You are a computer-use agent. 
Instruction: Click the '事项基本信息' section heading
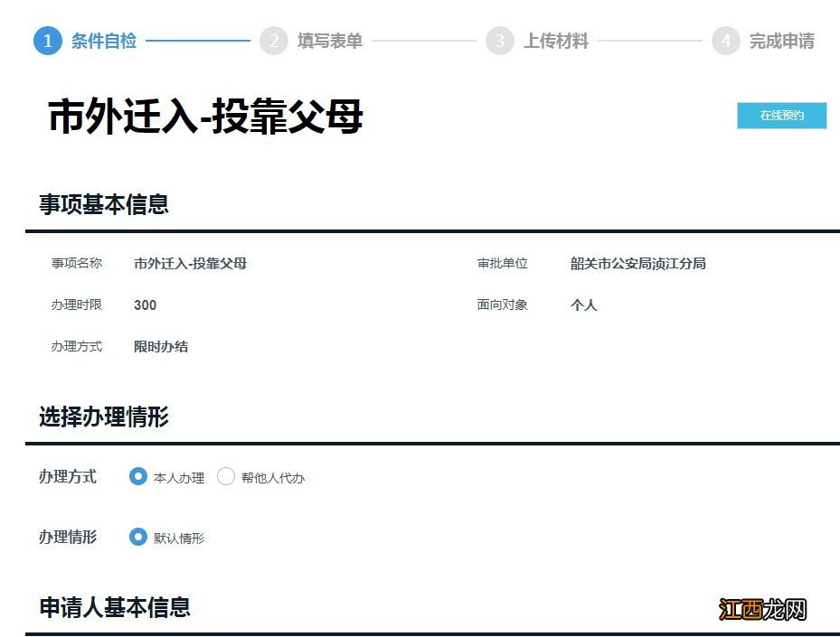point(105,205)
